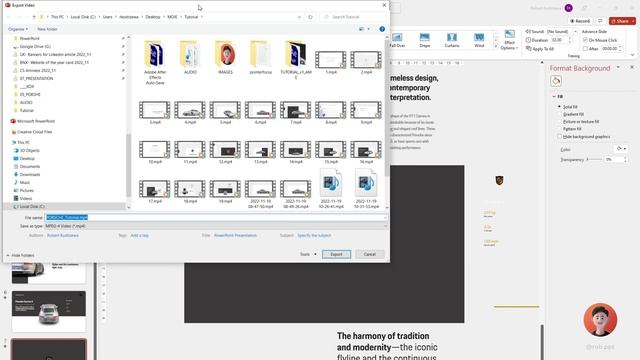640x360 pixels.
Task: Enable the After advance checkbox
Action: (585, 49)
